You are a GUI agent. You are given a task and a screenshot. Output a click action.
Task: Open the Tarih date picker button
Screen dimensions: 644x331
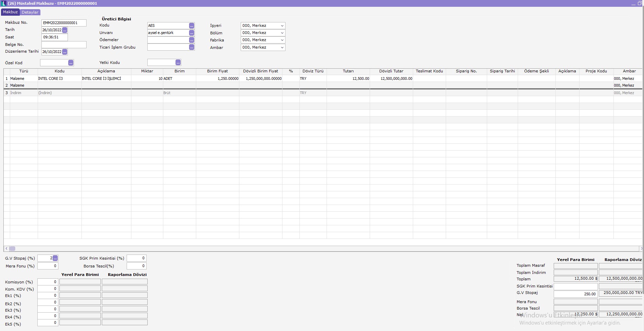click(x=65, y=30)
